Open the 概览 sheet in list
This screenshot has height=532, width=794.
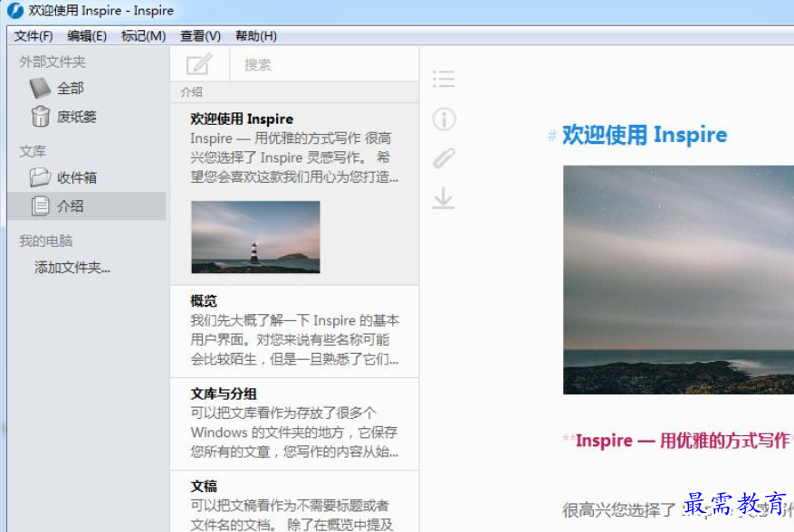pos(295,331)
